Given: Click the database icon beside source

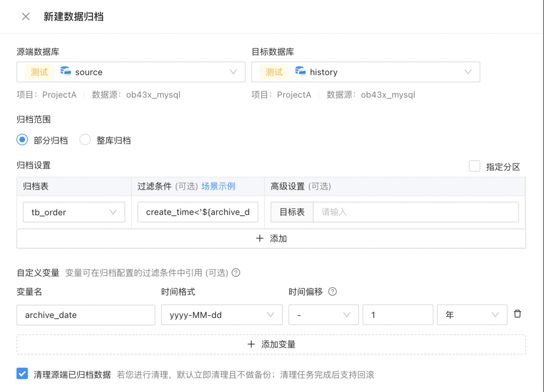Looking at the screenshot, I should [x=65, y=71].
